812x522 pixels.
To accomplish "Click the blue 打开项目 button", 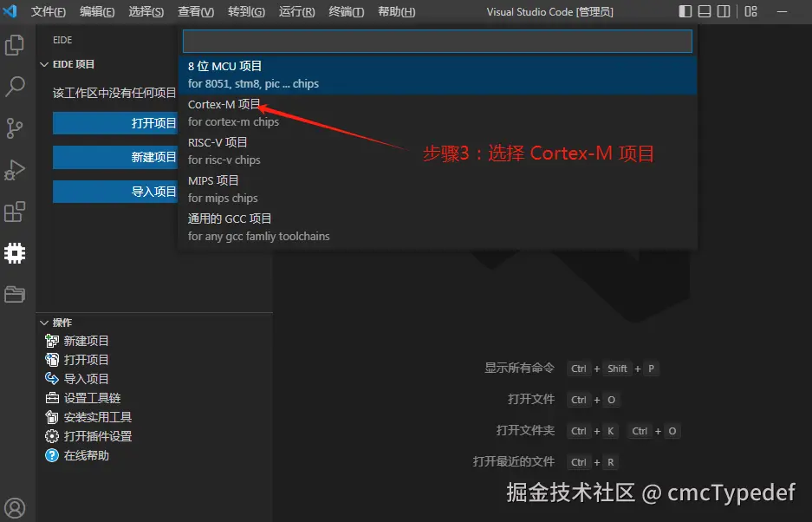I will [x=115, y=123].
